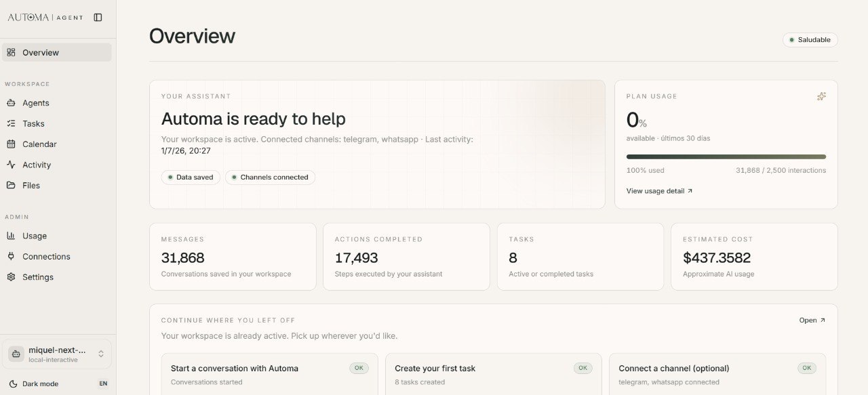This screenshot has height=395, width=868.
Task: Click the sparkle icon in Plan Usage
Action: click(821, 96)
